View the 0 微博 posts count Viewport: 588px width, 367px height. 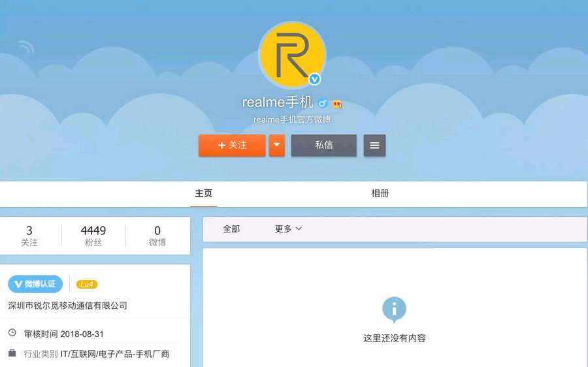[x=157, y=236]
